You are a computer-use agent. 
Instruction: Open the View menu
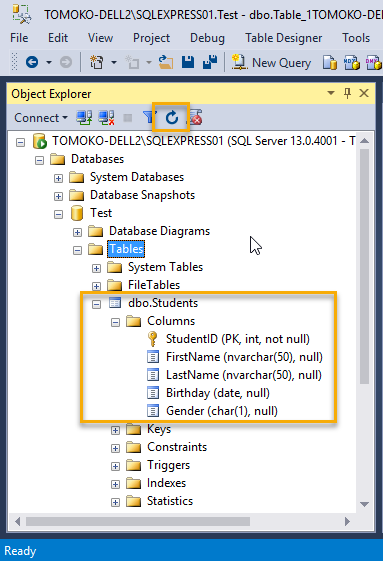coord(101,38)
